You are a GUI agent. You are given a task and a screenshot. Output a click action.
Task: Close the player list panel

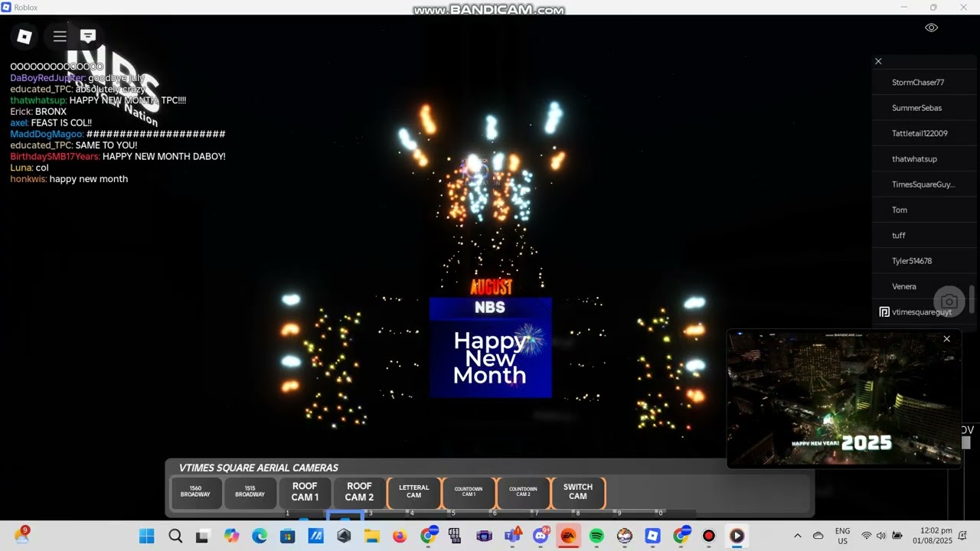pyautogui.click(x=878, y=61)
